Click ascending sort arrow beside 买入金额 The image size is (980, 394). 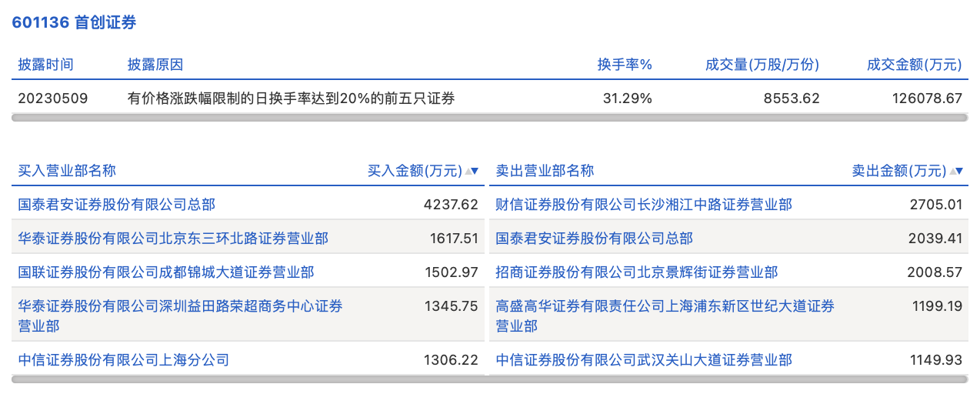468,172
